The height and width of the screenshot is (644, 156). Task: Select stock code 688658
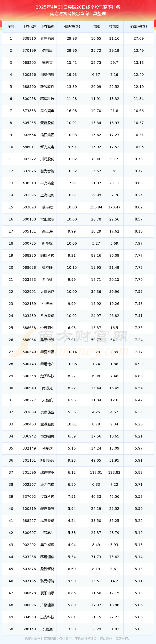(29, 328)
